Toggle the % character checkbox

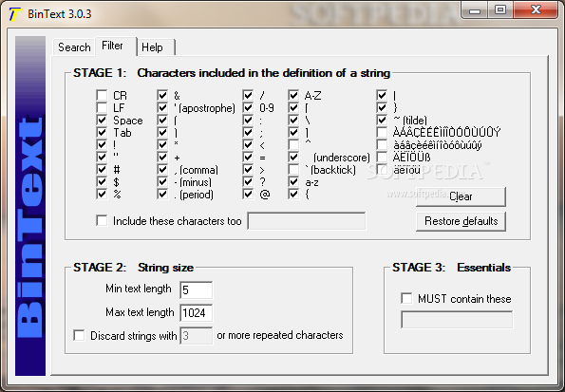[x=102, y=195]
